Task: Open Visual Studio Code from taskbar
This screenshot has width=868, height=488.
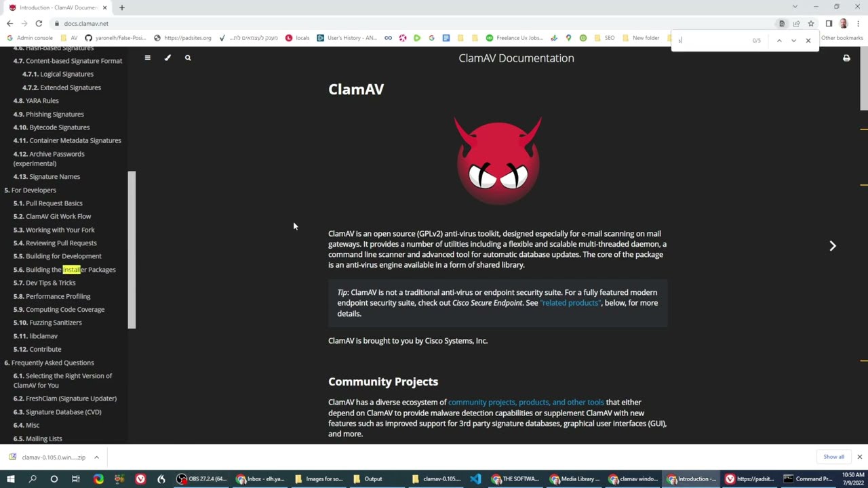Action: [x=475, y=479]
